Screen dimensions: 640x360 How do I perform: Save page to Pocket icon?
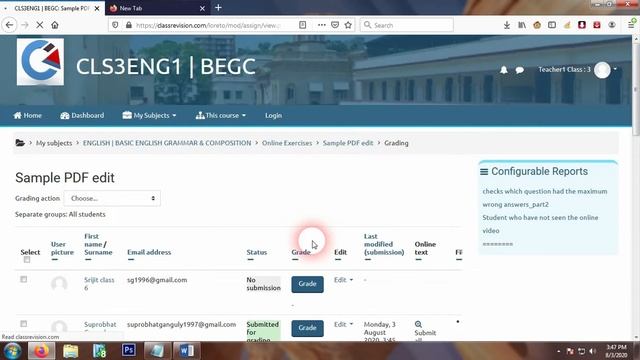(335, 25)
